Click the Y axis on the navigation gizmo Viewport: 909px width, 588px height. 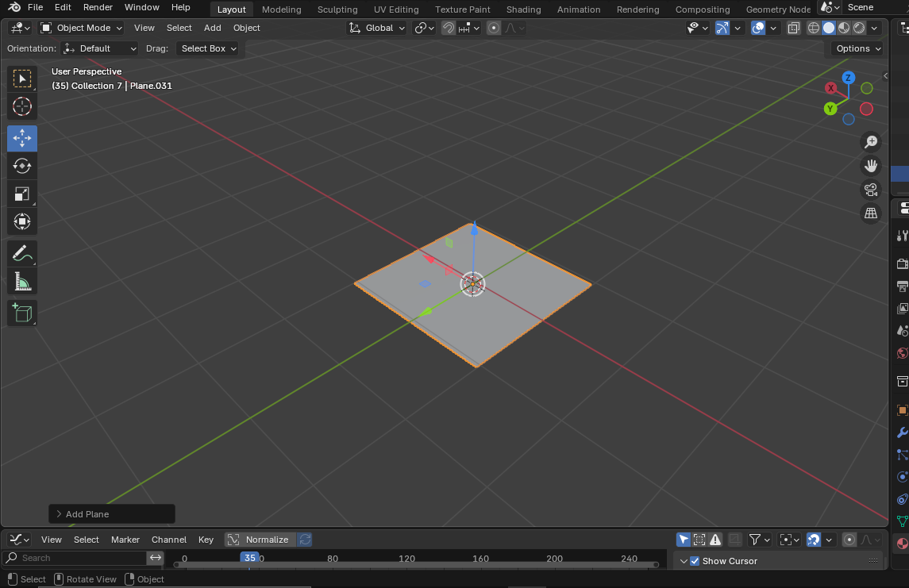coord(830,109)
